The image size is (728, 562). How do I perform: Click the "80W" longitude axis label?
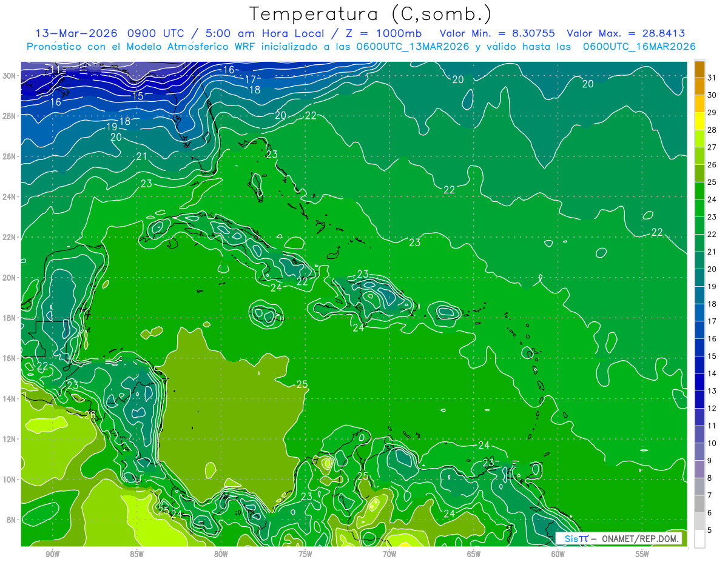[x=221, y=554]
